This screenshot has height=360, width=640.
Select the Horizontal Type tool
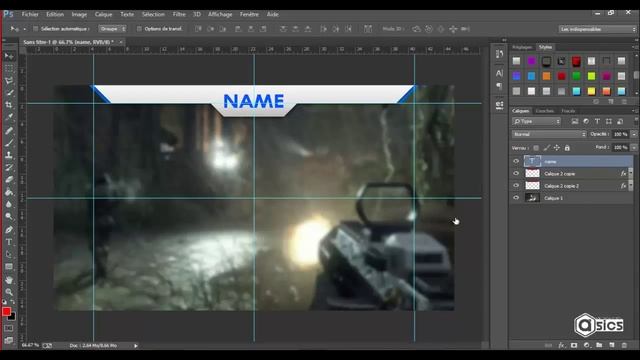pyautogui.click(x=9, y=242)
